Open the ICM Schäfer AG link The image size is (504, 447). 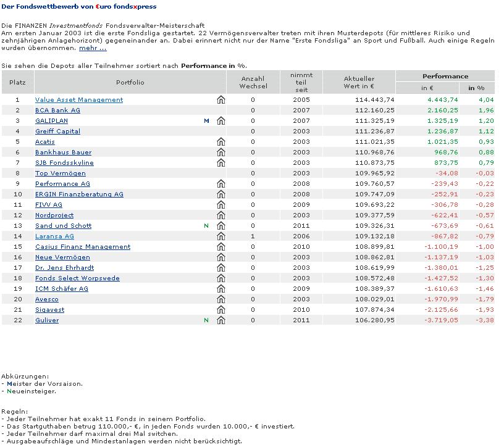62,288
